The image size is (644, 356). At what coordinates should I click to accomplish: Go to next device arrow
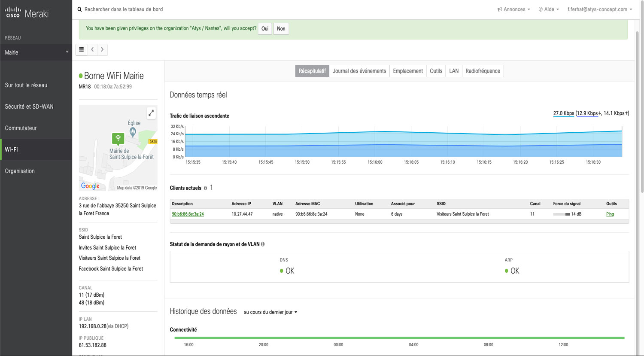pyautogui.click(x=102, y=50)
